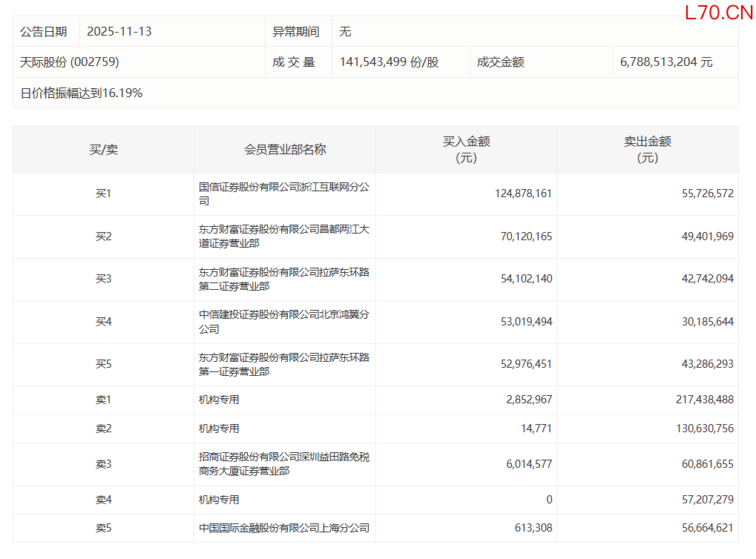This screenshot has width=756, height=559.
Task: Open 东方财富证券昌都两江大道证券营业部 entry
Action: click(283, 236)
